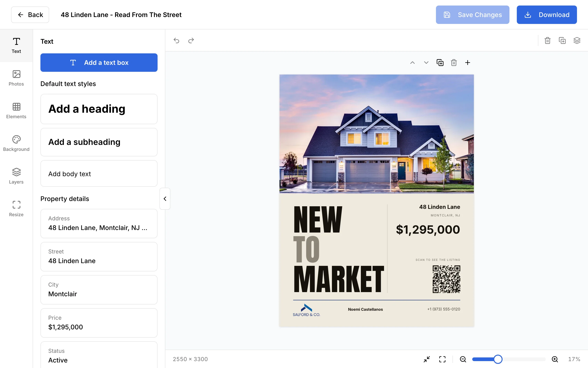Insert the 'Add body text' style

point(99,173)
